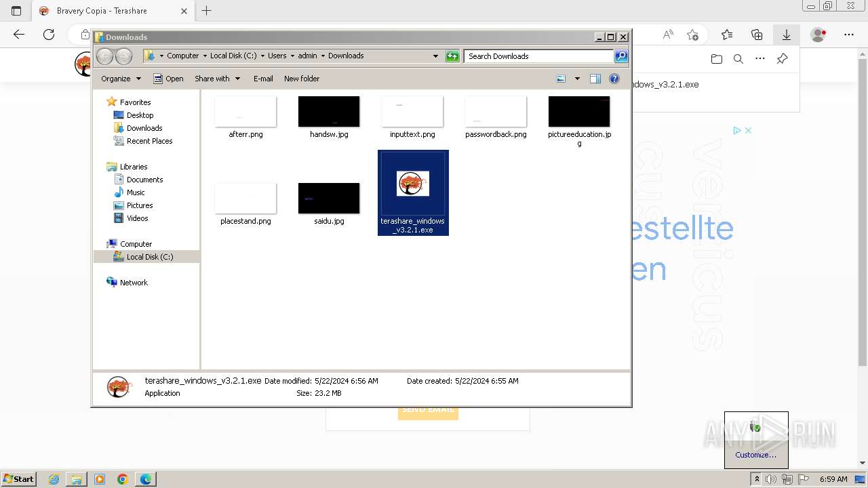Select Network in navigation pane

pos(134,283)
